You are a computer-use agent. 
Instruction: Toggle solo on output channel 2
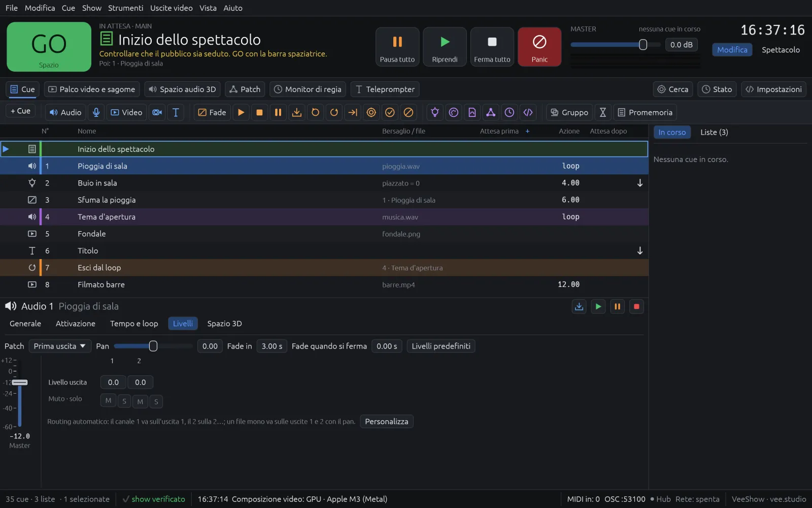[156, 401]
